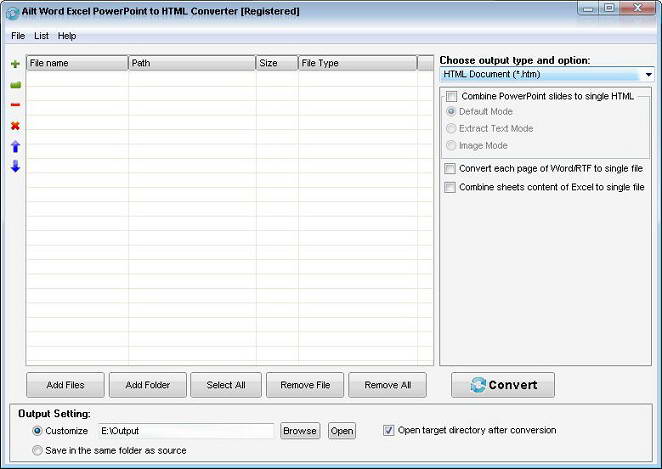
Task: Check Convert each page of Word/RTF option
Action: pyautogui.click(x=450, y=169)
